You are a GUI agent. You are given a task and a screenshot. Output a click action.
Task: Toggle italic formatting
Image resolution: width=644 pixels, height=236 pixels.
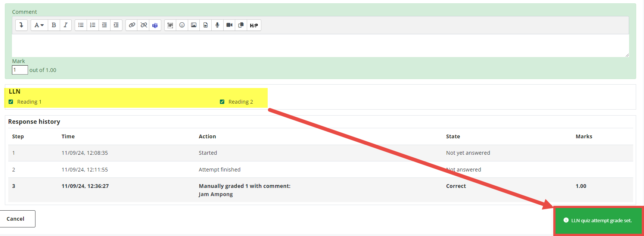click(65, 25)
